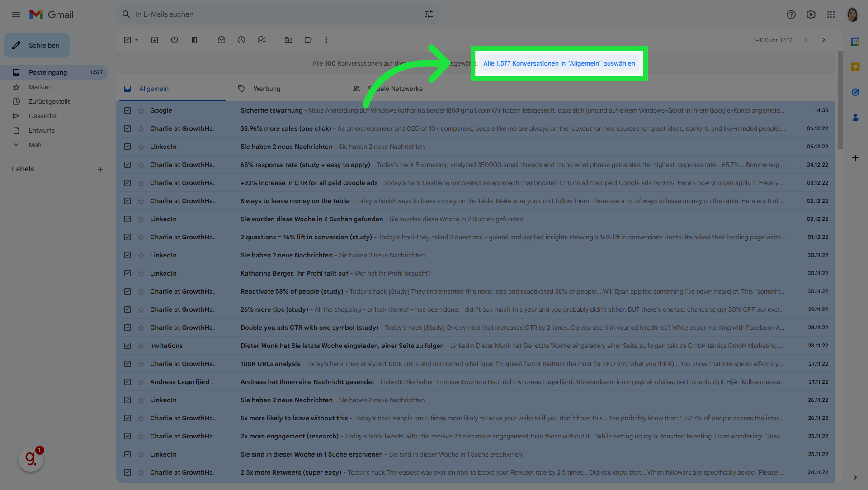
Task: Open the 5x more likely to leave email
Action: click(x=476, y=418)
